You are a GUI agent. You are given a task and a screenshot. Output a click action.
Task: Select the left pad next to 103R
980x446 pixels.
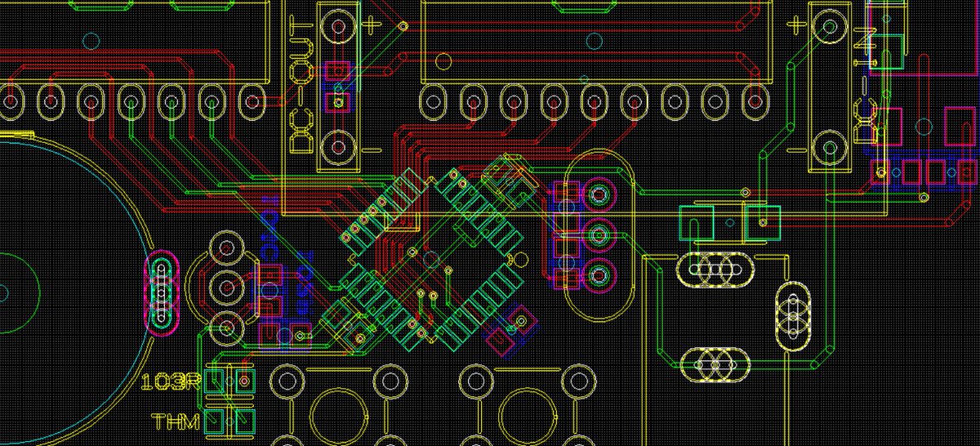click(216, 381)
